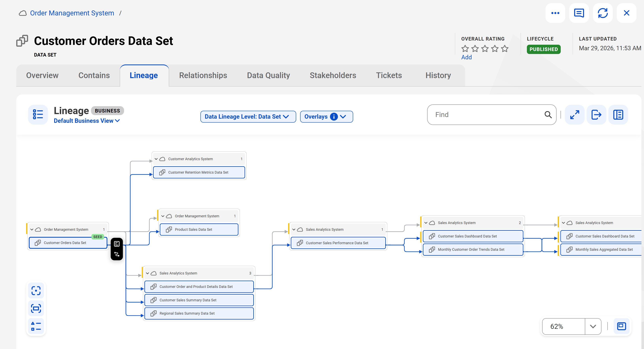This screenshot has width=644, height=349.
Task: Open the legend shapes icon
Action: [36, 326]
